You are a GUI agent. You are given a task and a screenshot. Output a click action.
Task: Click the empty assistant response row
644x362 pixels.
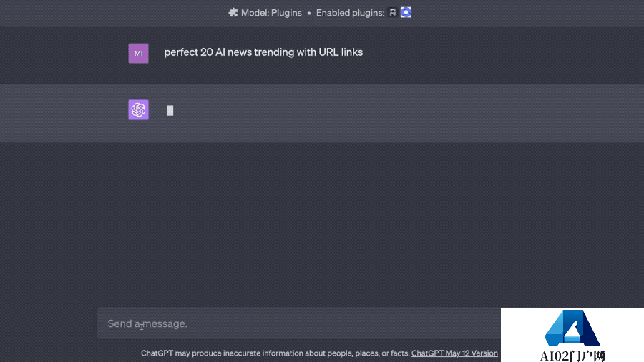[358, 112]
